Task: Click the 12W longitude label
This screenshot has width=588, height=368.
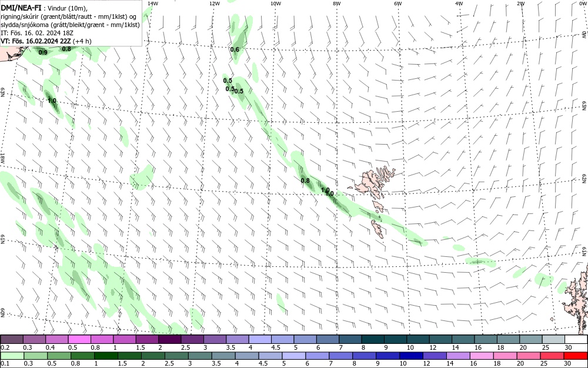Action: [214, 4]
